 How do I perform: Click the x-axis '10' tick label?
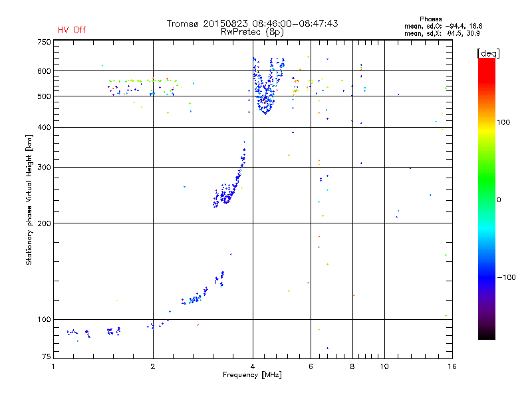384,366
